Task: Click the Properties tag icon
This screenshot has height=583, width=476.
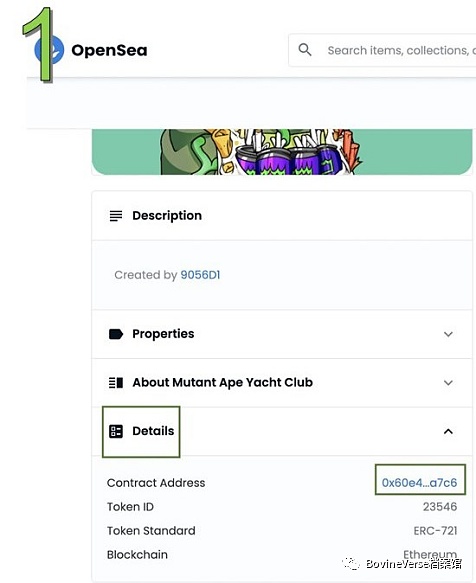Action: (116, 334)
